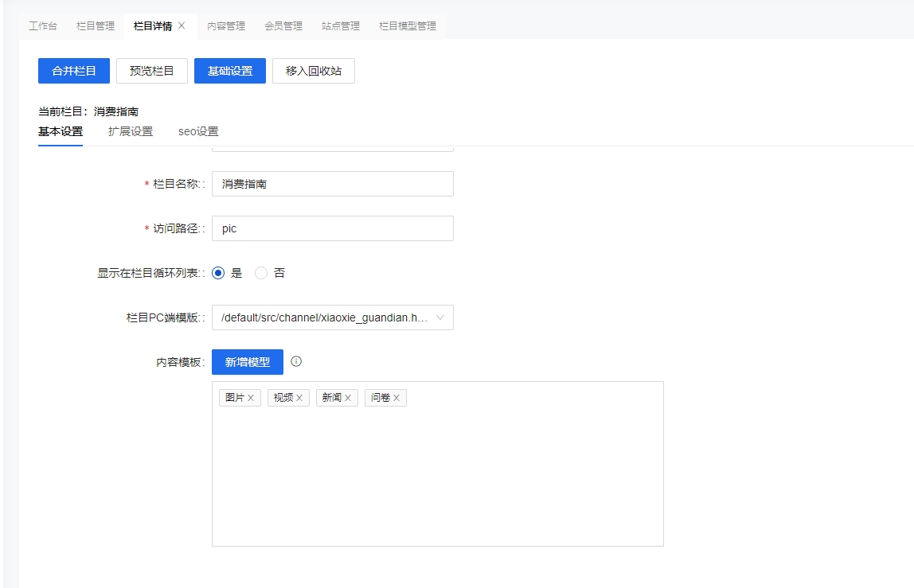Click the 预览栏目 button

(151, 71)
